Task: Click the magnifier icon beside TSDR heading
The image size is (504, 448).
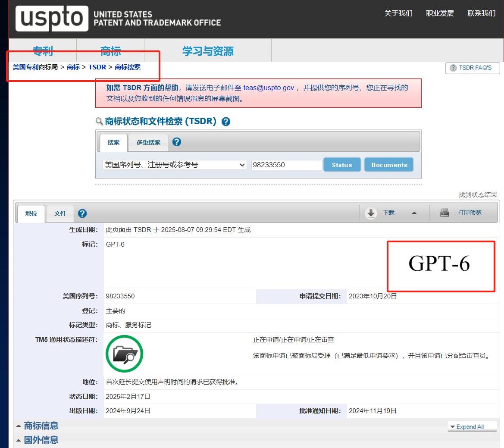Action: (x=99, y=122)
